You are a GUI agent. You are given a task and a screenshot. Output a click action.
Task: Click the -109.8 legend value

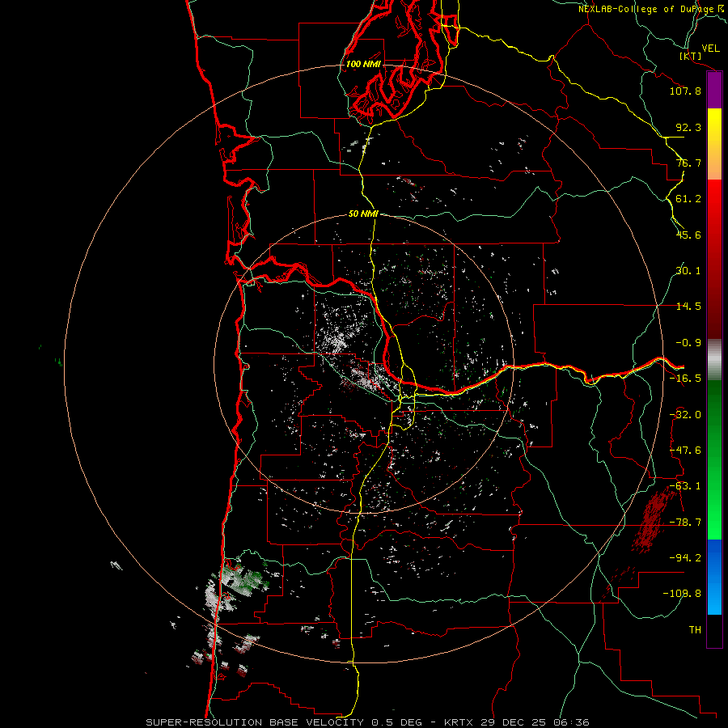tap(682, 594)
